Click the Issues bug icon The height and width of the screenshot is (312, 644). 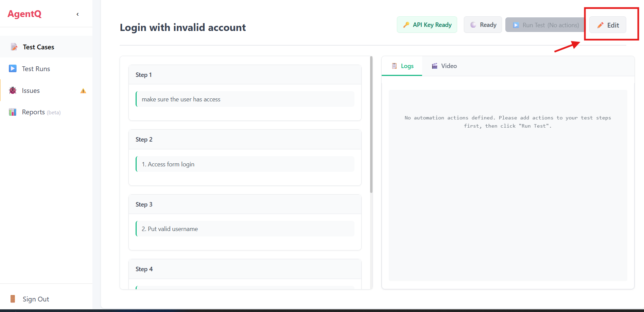[x=13, y=91]
